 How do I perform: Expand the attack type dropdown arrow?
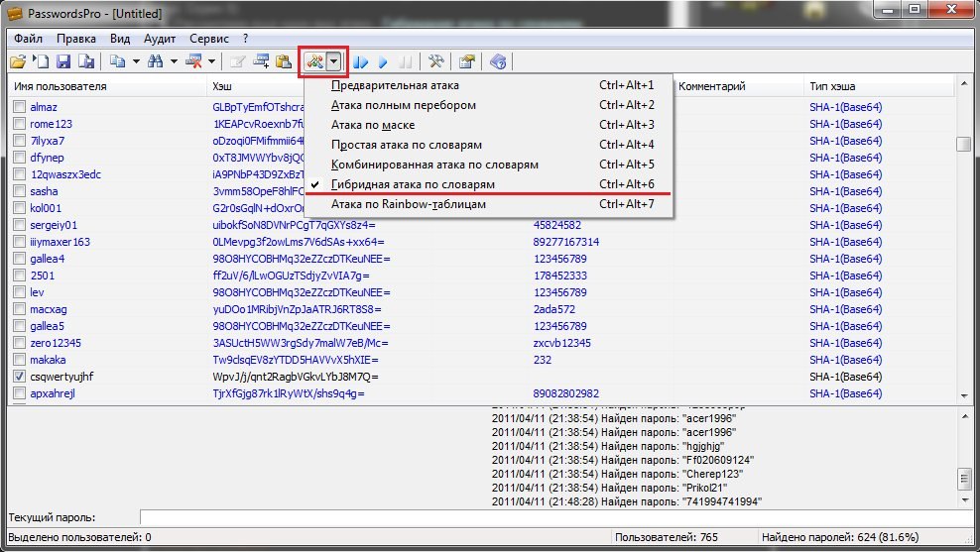point(335,61)
